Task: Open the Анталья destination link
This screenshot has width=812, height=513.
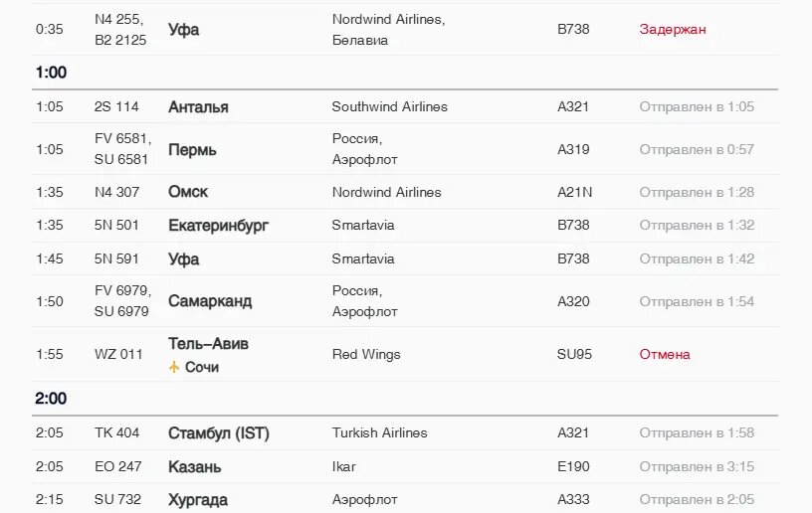Action: click(198, 106)
